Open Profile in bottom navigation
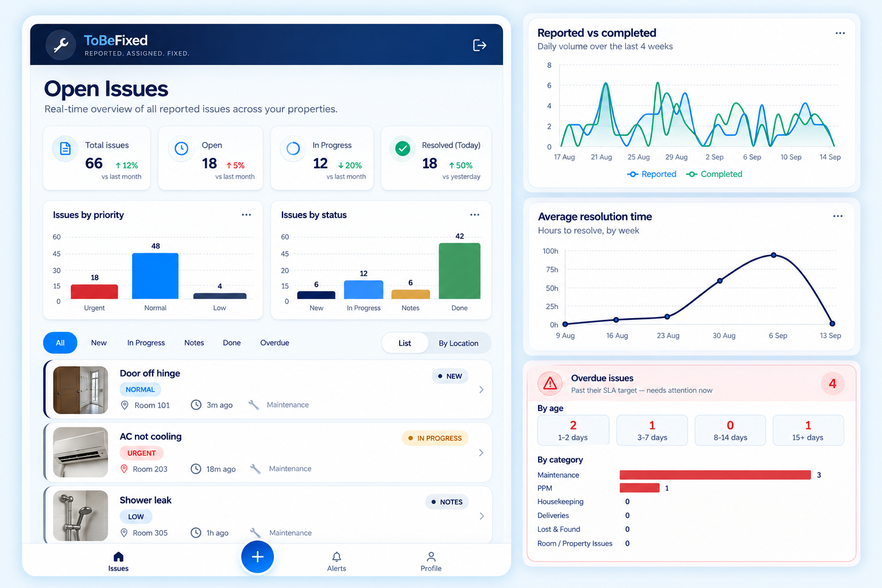 [431, 562]
